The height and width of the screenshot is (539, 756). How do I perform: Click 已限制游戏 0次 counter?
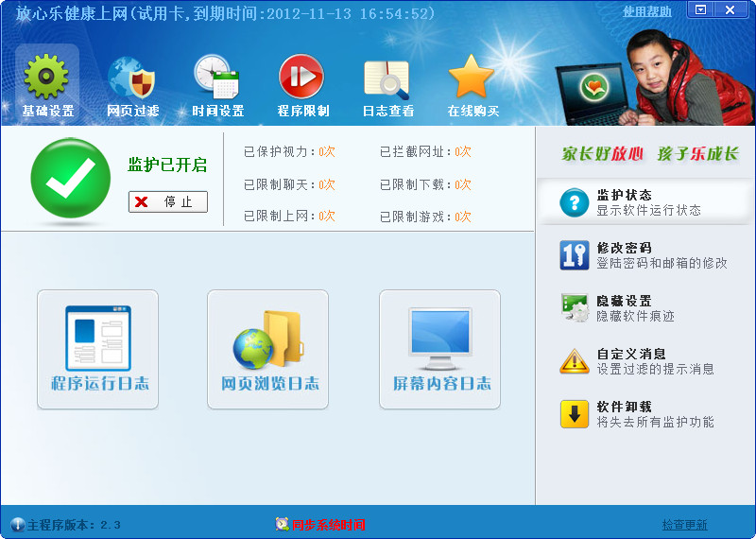425,217
